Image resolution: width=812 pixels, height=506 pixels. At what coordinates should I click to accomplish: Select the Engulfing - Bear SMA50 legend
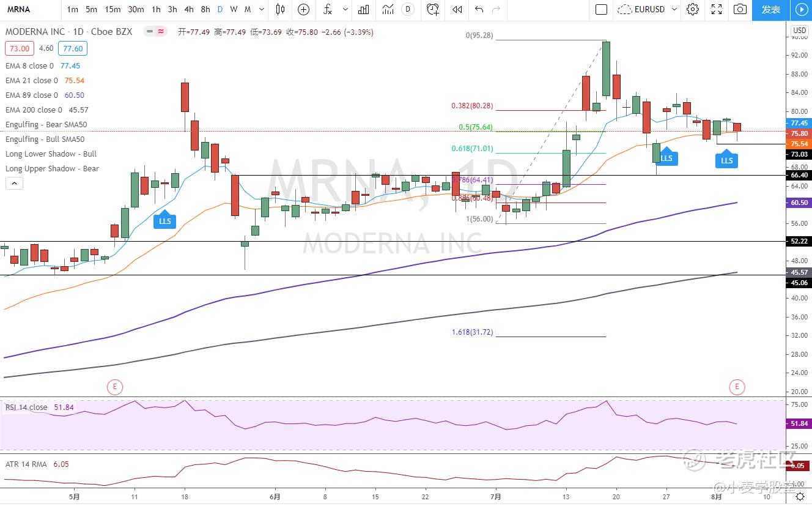[x=46, y=125]
